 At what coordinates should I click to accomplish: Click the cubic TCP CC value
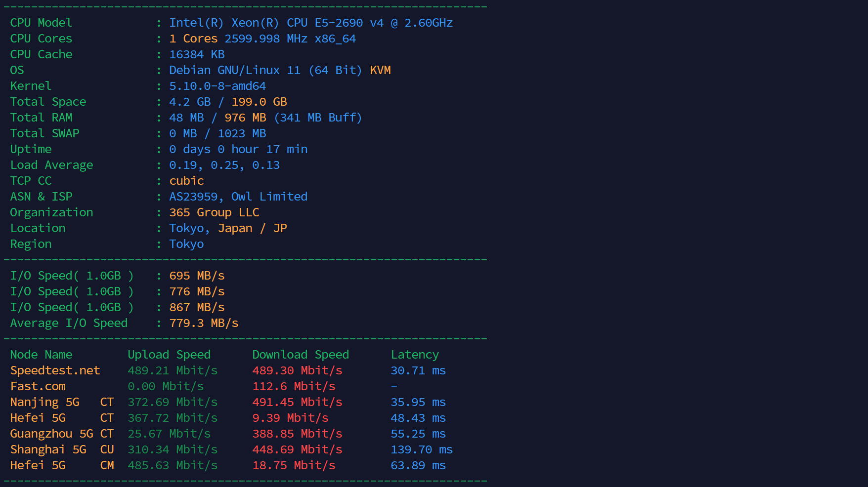point(186,181)
